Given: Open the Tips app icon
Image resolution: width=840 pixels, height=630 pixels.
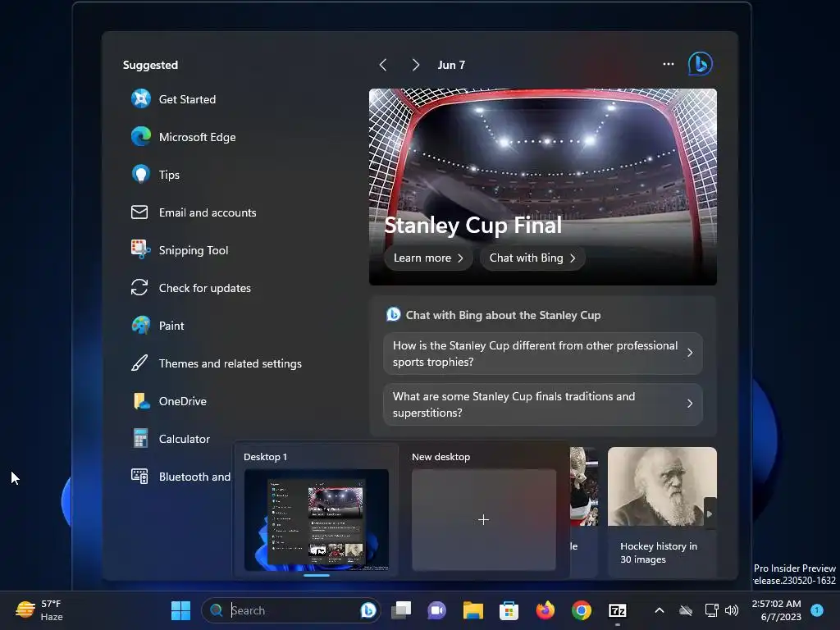Looking at the screenshot, I should pyautogui.click(x=141, y=175).
